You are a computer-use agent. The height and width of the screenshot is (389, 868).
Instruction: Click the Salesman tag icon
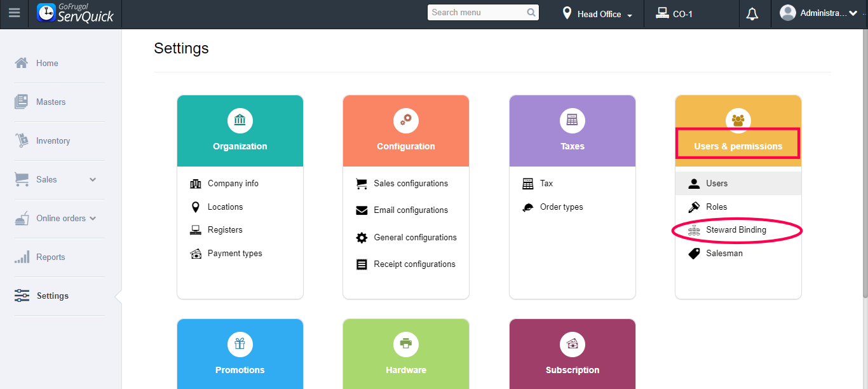(694, 254)
